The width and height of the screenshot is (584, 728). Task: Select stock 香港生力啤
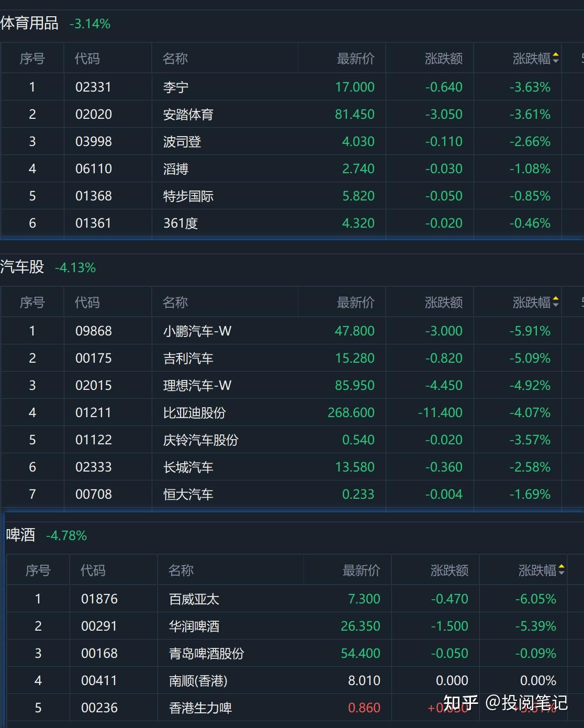[200, 708]
